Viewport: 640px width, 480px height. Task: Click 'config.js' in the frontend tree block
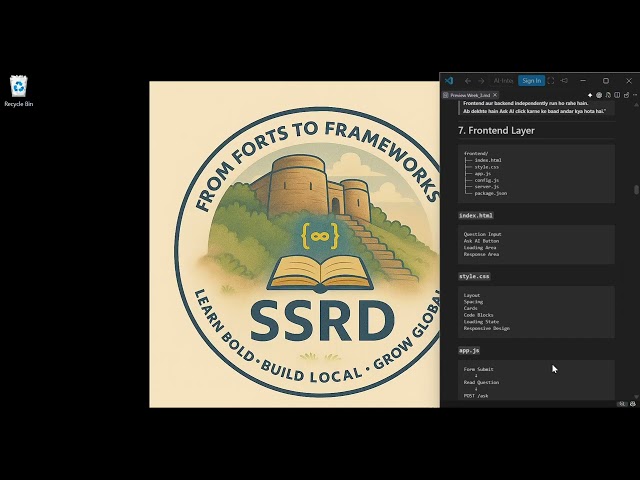click(487, 180)
